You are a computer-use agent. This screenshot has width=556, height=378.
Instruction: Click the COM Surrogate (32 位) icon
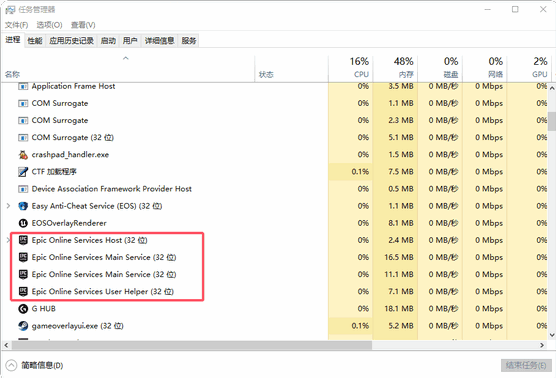[23, 138]
